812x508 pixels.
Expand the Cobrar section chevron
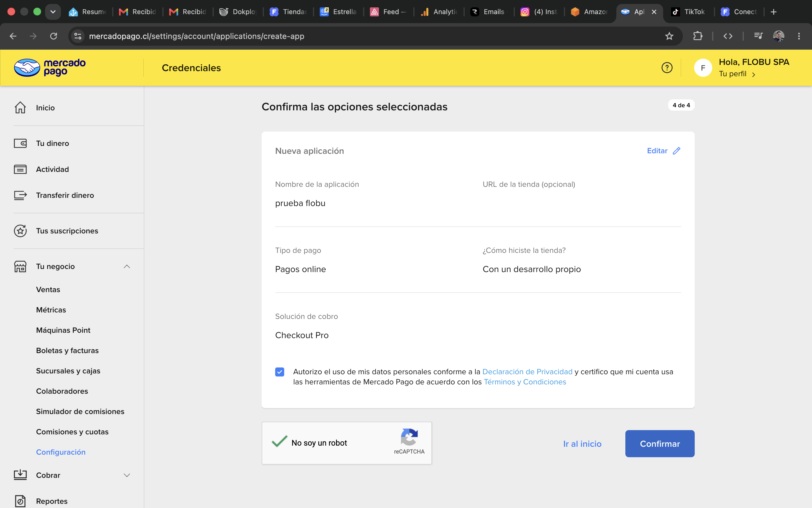(127, 475)
